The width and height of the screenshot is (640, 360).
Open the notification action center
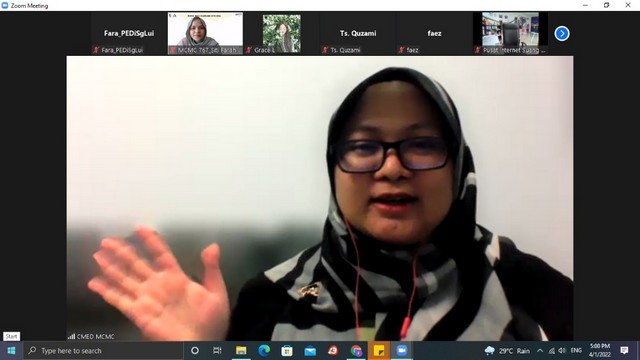tap(624, 351)
